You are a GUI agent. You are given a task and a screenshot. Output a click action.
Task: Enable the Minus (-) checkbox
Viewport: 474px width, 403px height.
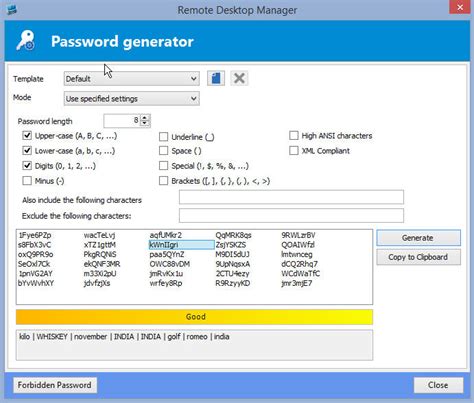click(x=27, y=181)
